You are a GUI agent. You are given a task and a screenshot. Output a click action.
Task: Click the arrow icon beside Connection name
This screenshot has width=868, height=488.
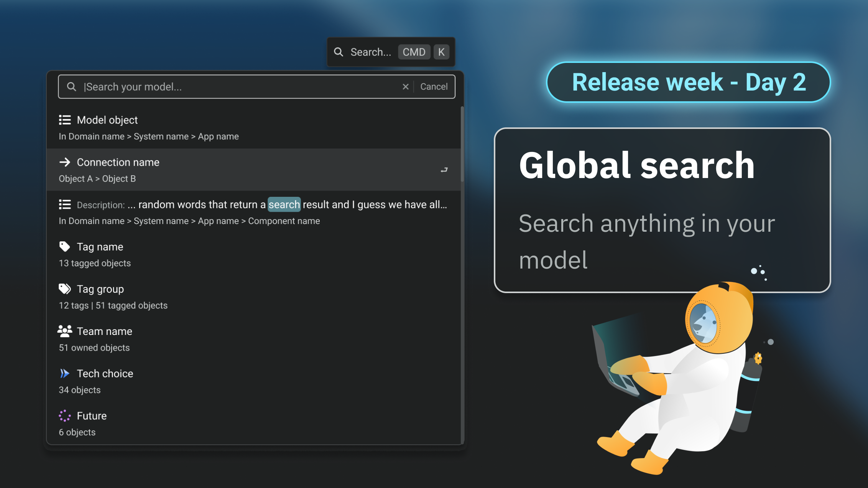click(x=65, y=162)
